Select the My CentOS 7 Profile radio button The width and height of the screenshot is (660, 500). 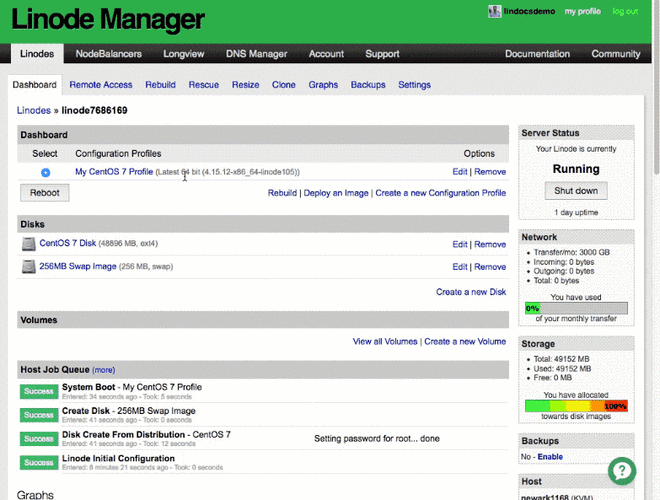click(46, 172)
